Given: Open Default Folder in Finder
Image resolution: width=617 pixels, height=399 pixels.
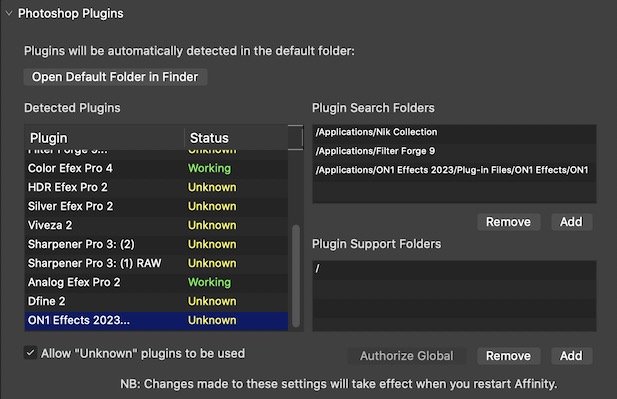Looking at the screenshot, I should click(x=115, y=77).
